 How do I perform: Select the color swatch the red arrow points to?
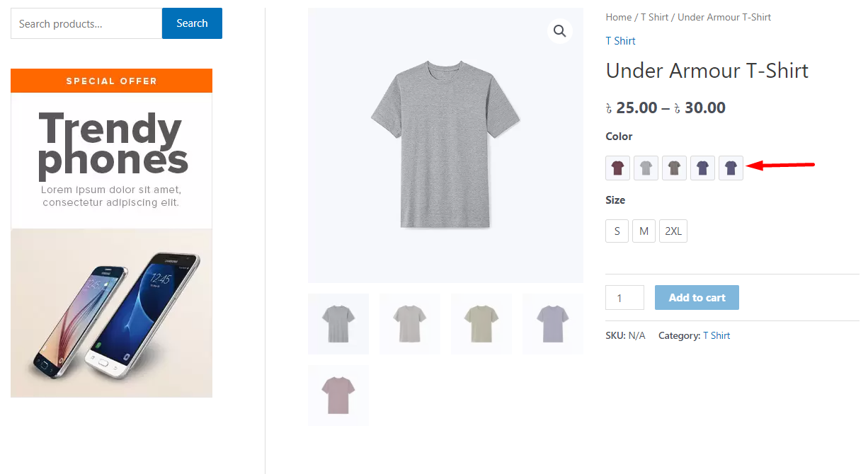click(731, 168)
